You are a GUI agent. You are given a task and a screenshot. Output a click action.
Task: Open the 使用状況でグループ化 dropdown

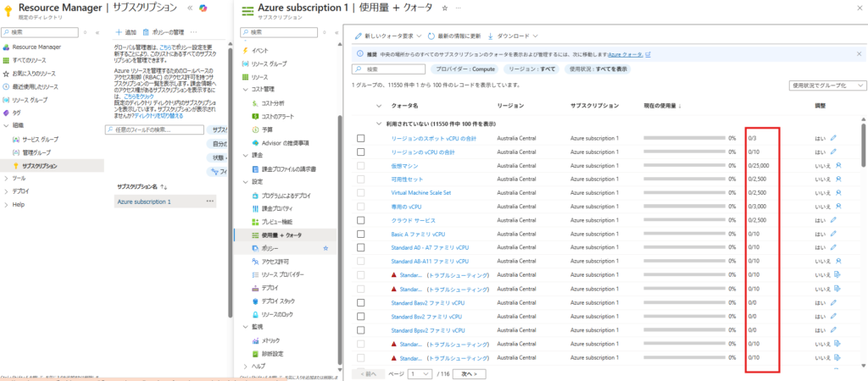coord(827,86)
